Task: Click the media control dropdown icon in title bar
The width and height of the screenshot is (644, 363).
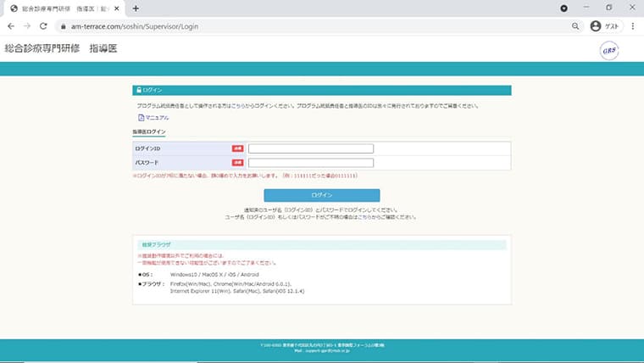Action: tap(563, 8)
